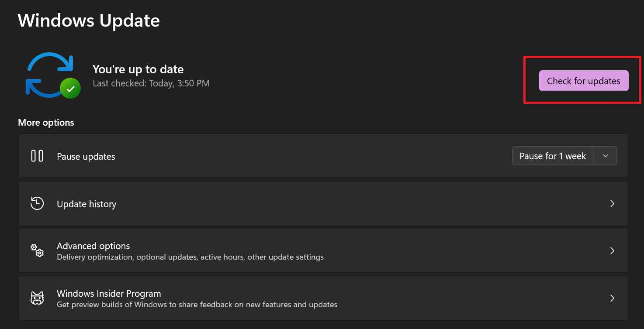
Task: Click the Pause updates icon
Action: pyautogui.click(x=37, y=156)
